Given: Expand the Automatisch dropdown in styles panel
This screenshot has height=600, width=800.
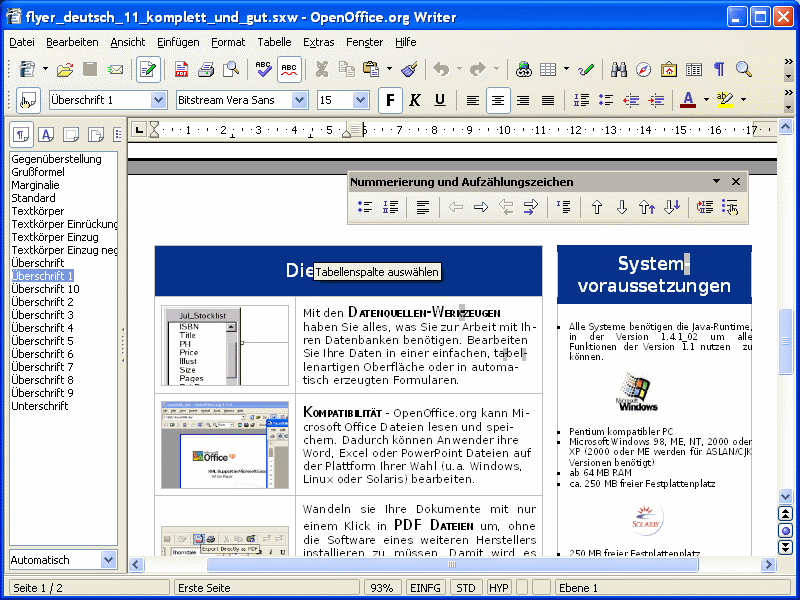Looking at the screenshot, I should point(109,560).
